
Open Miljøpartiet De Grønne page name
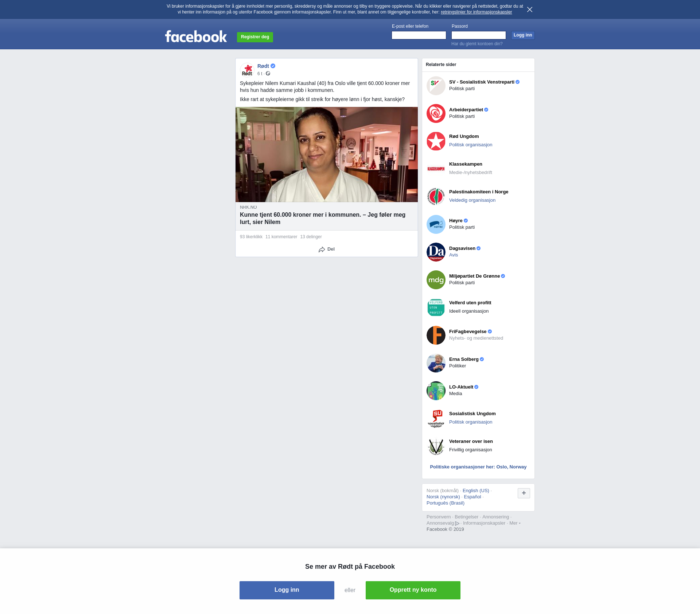click(x=474, y=276)
